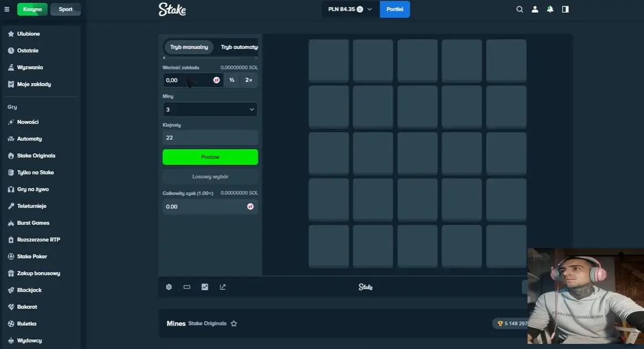
Task: Reveal the last tile in top row
Action: point(506,60)
